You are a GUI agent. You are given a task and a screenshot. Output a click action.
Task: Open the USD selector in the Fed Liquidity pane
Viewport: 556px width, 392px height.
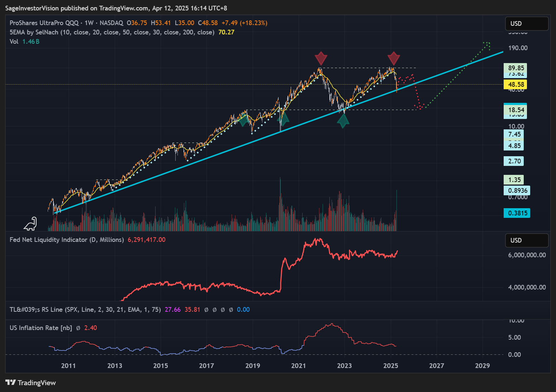pos(527,240)
